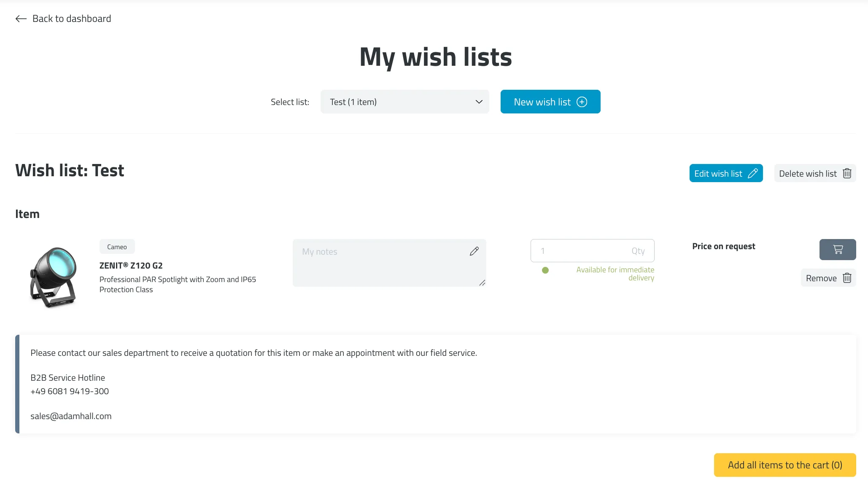Click the trash icon on Delete wish list
868x484 pixels.
847,173
